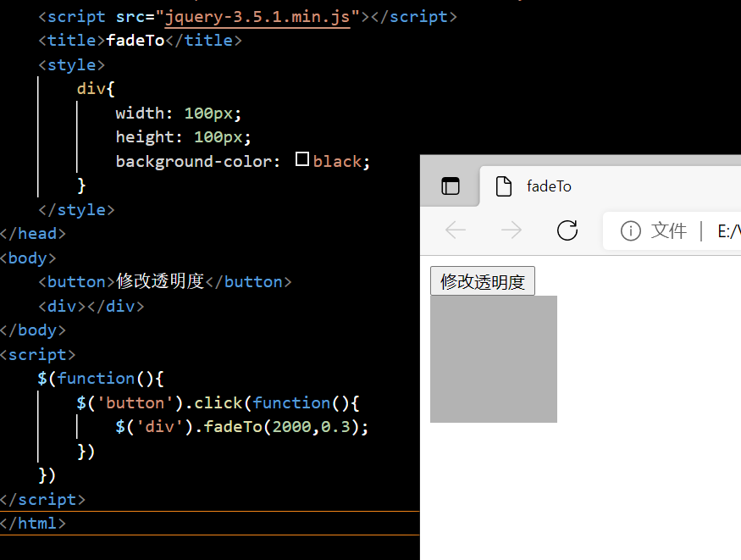Click the forward navigation arrow
The image size is (741, 560).
click(511, 230)
